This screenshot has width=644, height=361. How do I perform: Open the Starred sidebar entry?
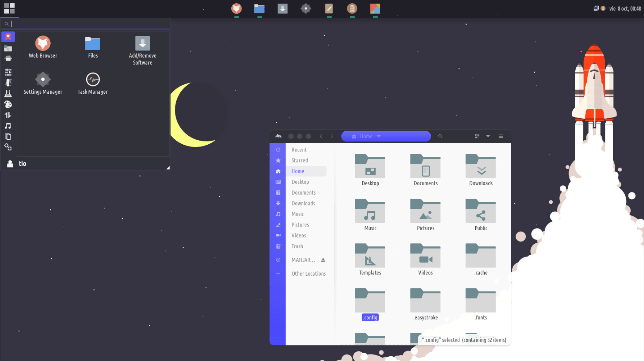point(299,161)
